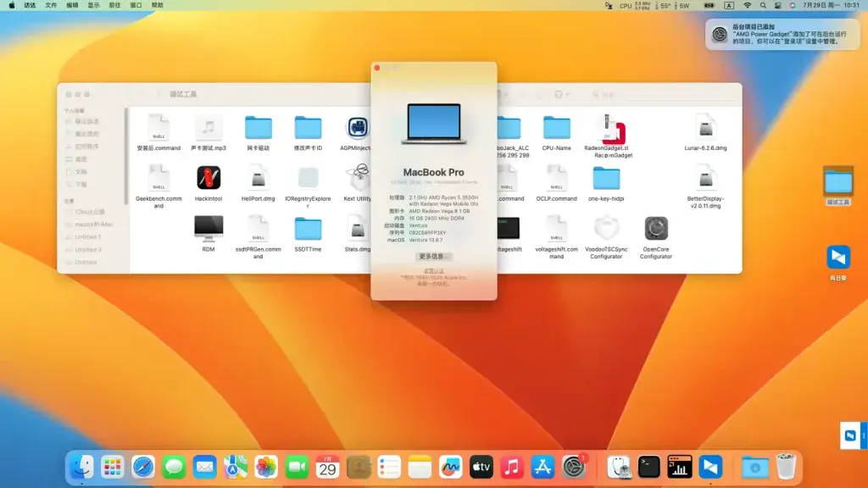The height and width of the screenshot is (488, 868).
Task: Select Untitled 2 in Finder sidebar
Action: [87, 250]
